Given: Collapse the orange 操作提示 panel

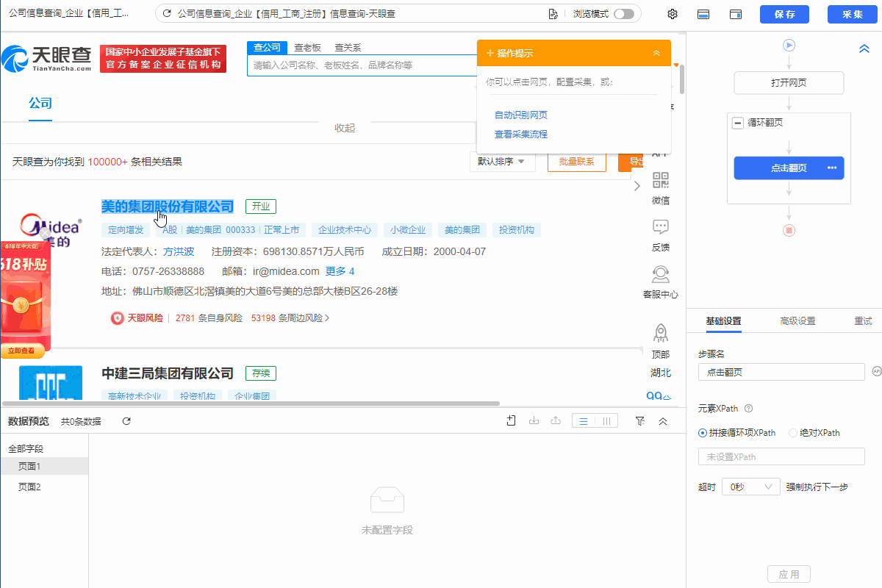Looking at the screenshot, I should (x=656, y=53).
